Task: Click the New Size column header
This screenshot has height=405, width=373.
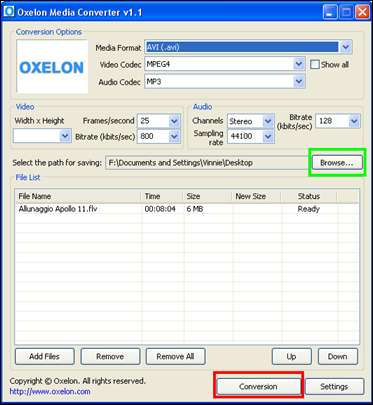Action: pos(256,196)
